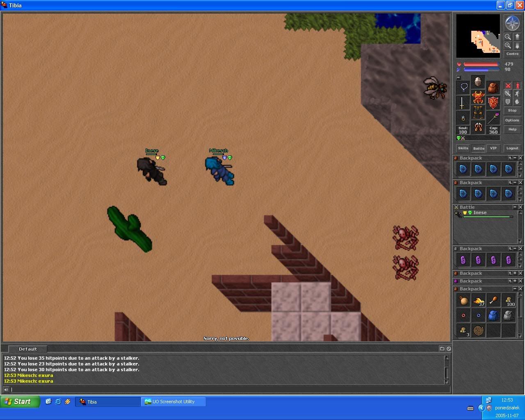Click the Logout button
This screenshot has height=420, width=525.
pyautogui.click(x=512, y=148)
